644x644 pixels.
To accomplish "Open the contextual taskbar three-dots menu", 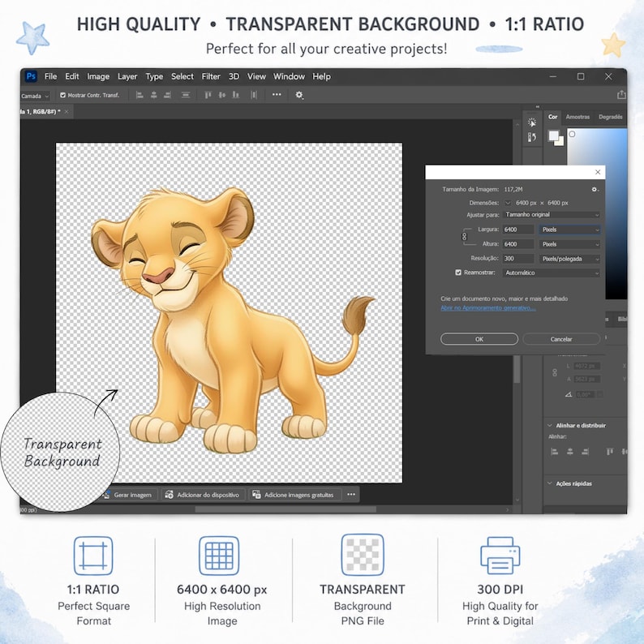I will (x=351, y=495).
